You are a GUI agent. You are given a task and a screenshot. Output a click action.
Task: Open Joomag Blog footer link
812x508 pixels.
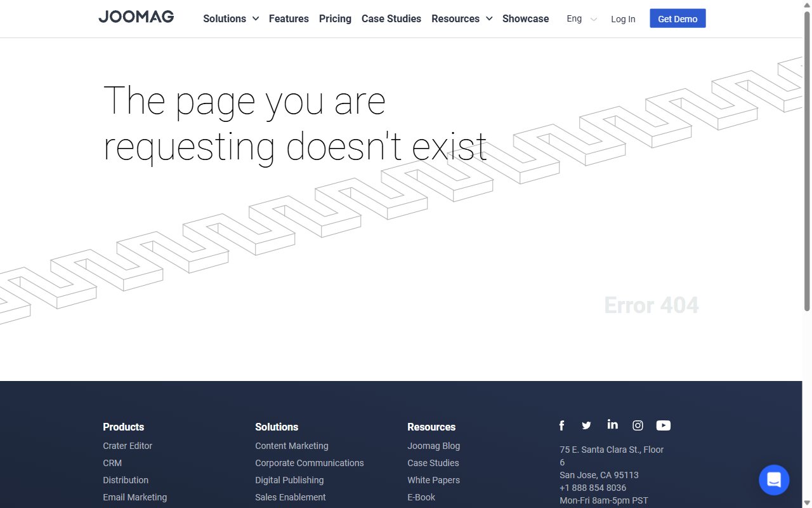[x=433, y=446]
